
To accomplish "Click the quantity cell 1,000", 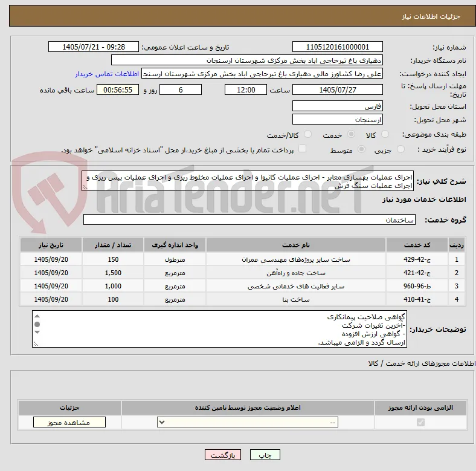I will tap(113, 286).
